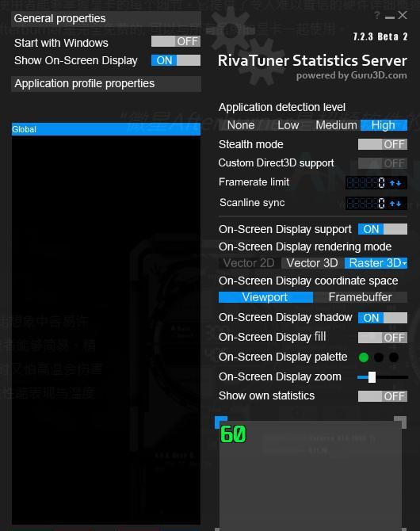Click the third black palette dot
This screenshot has width=420, height=531.
[x=394, y=357]
